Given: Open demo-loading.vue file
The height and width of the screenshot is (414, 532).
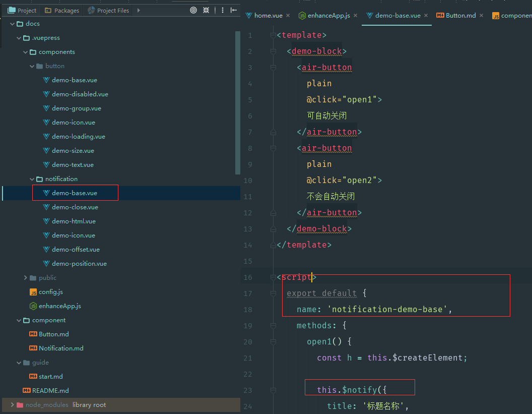Looking at the screenshot, I should 79,137.
